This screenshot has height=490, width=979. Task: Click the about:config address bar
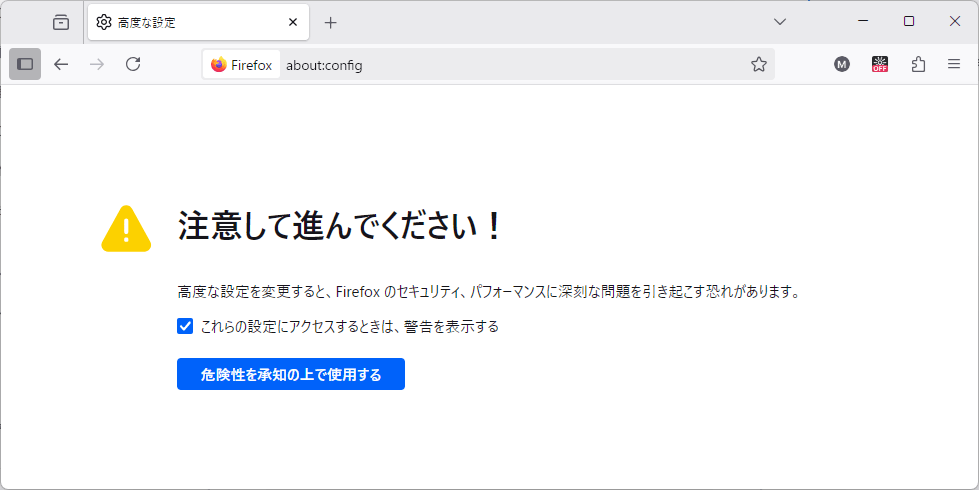pos(500,65)
